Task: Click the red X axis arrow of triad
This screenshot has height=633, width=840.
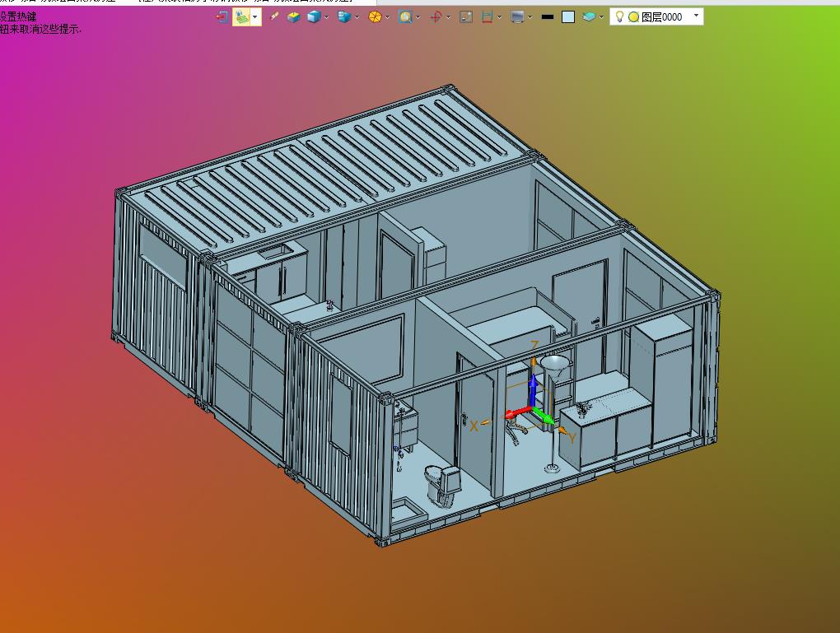Action: [x=517, y=413]
